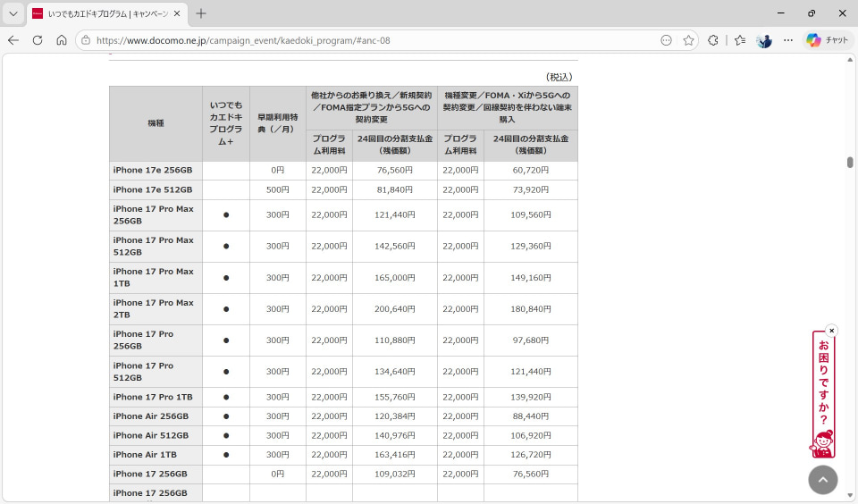Image resolution: width=858 pixels, height=504 pixels.
Task: Select the iPhone 17e 256GB row label
Action: [x=156, y=170]
